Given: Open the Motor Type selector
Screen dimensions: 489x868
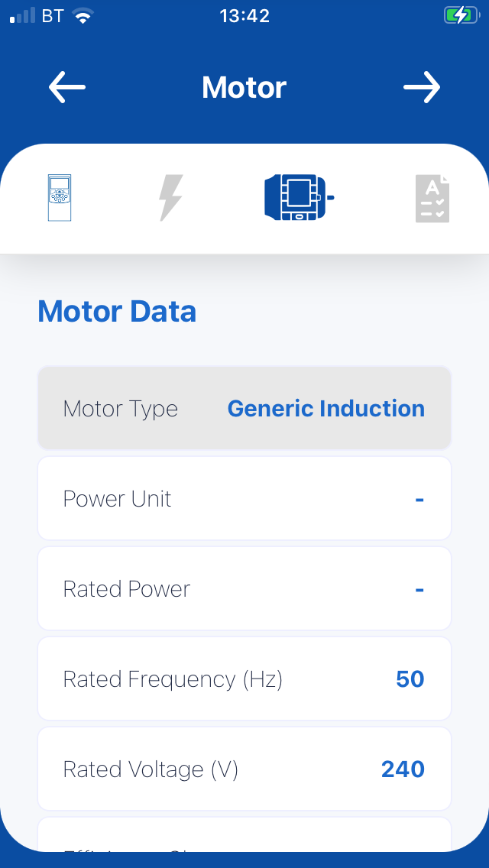Looking at the screenshot, I should click(x=244, y=408).
